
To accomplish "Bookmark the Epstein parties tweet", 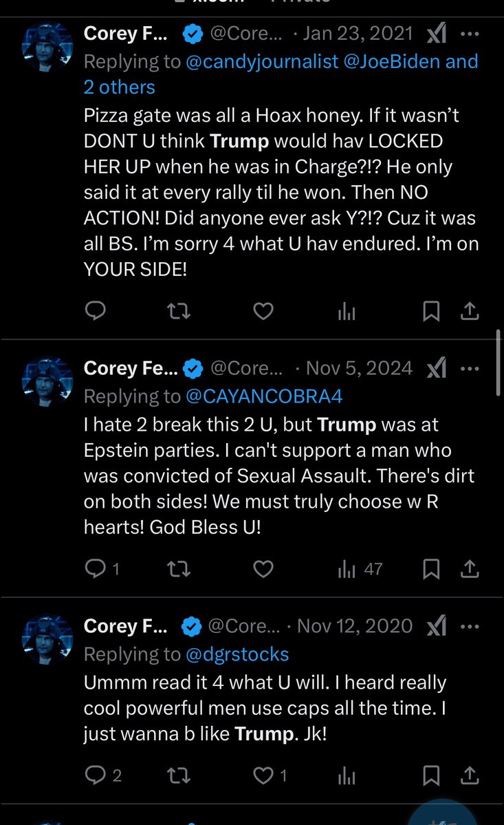I will pos(431,569).
